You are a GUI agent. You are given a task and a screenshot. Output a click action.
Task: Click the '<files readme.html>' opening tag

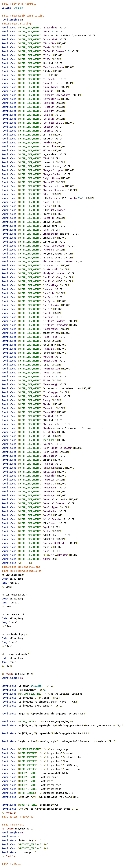click(14, 595)
